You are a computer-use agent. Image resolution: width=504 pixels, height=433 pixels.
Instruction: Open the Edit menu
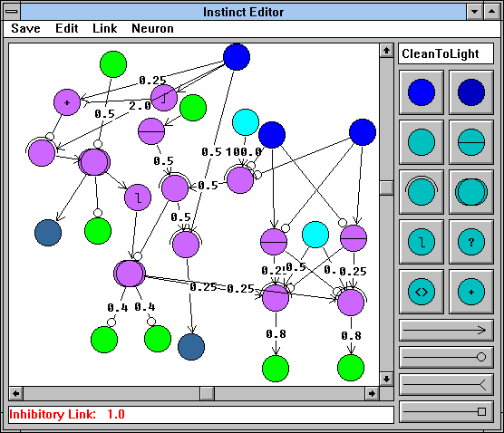[67, 29]
